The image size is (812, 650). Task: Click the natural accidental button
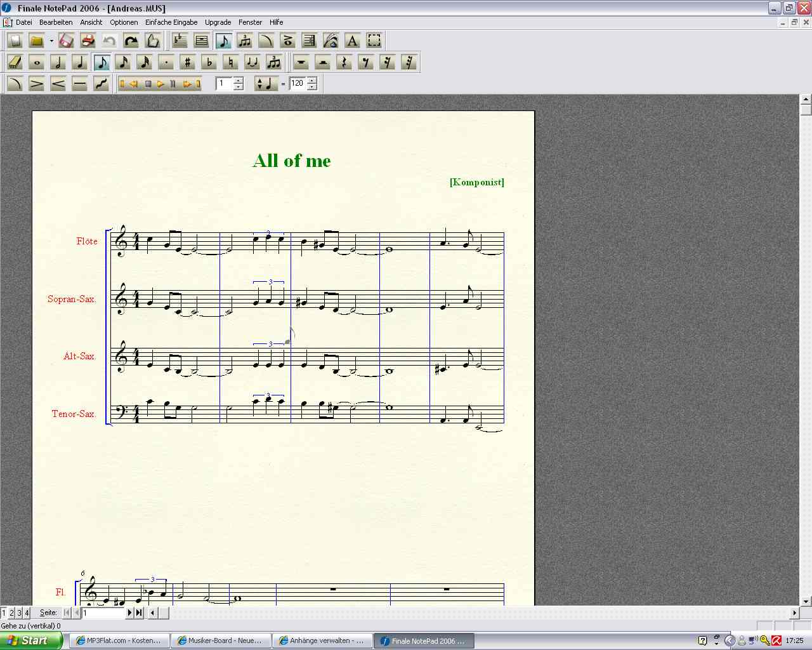click(x=231, y=62)
